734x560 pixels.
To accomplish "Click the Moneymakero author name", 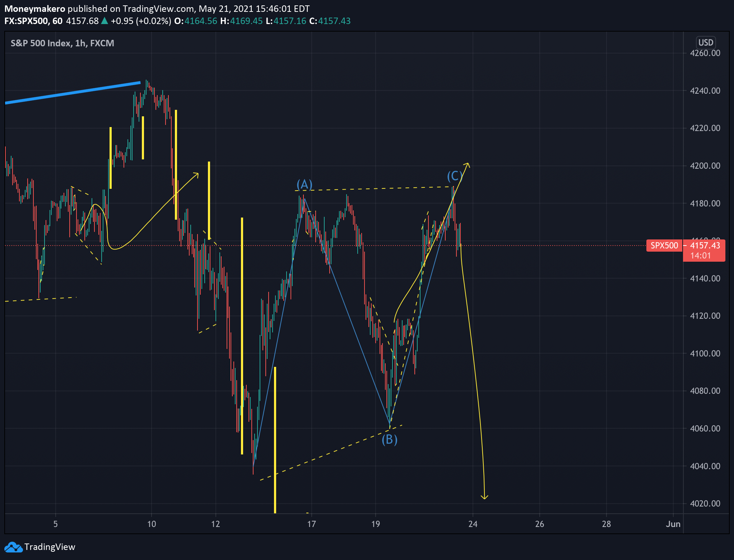I will [35, 9].
